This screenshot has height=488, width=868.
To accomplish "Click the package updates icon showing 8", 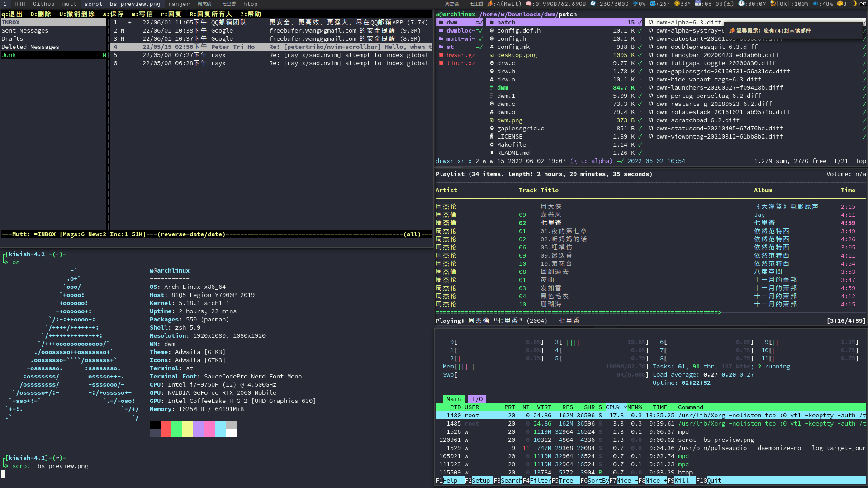I will coord(839,4).
